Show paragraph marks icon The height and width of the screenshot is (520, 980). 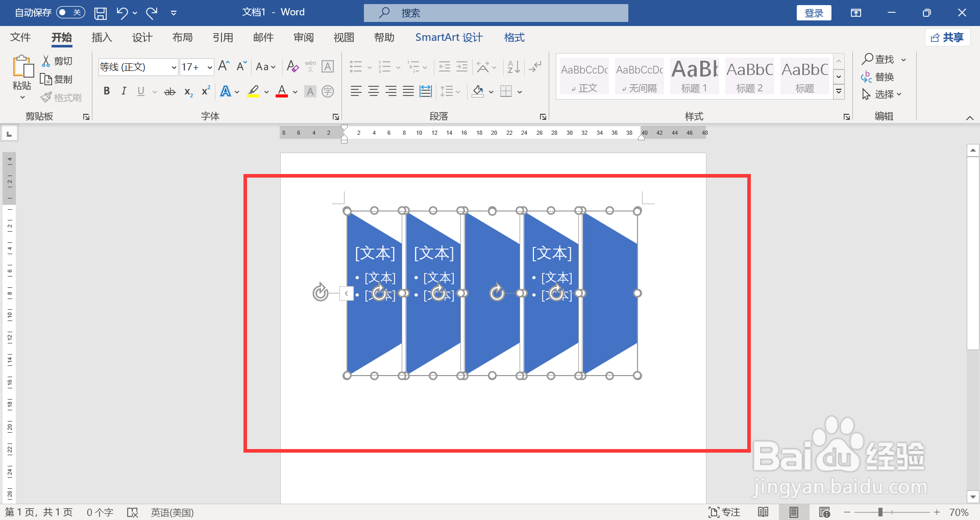(x=535, y=66)
